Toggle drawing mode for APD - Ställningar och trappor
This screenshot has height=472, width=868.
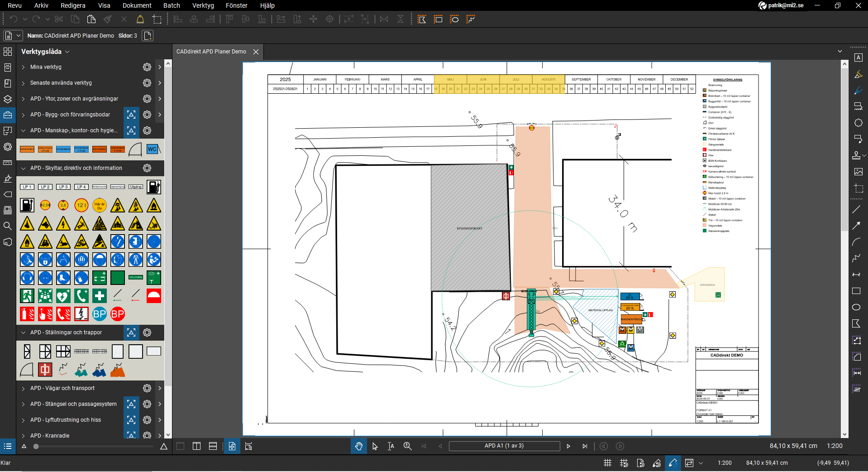[x=131, y=332]
